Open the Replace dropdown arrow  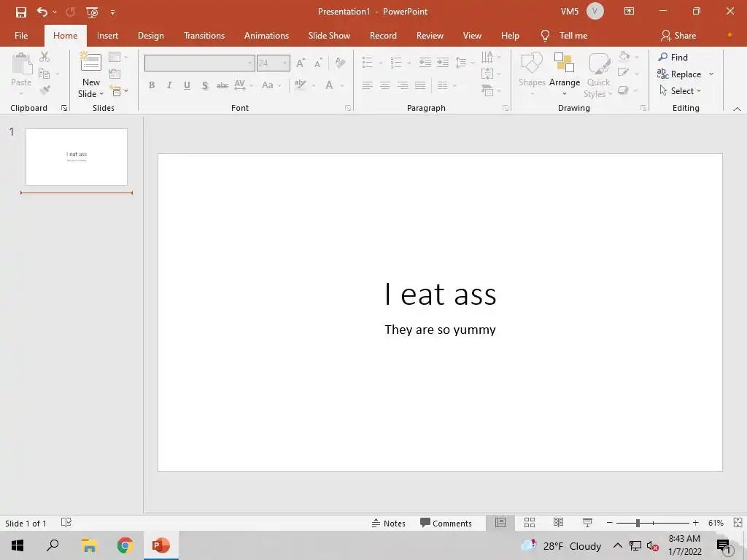tap(711, 74)
